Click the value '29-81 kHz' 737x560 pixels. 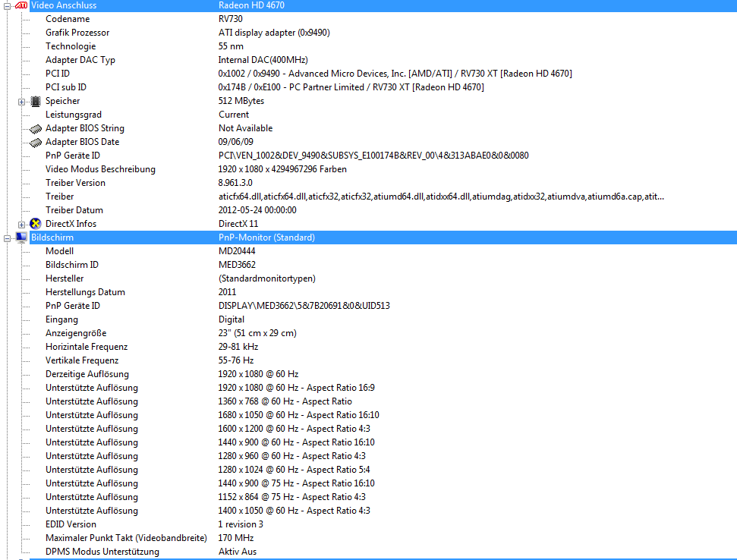238,347
